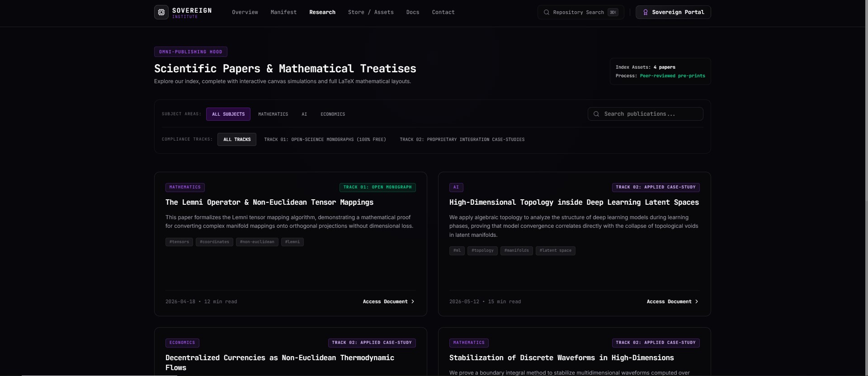Click the Lemni paper Access Document arrow
The height and width of the screenshot is (376, 868).
(413, 301)
